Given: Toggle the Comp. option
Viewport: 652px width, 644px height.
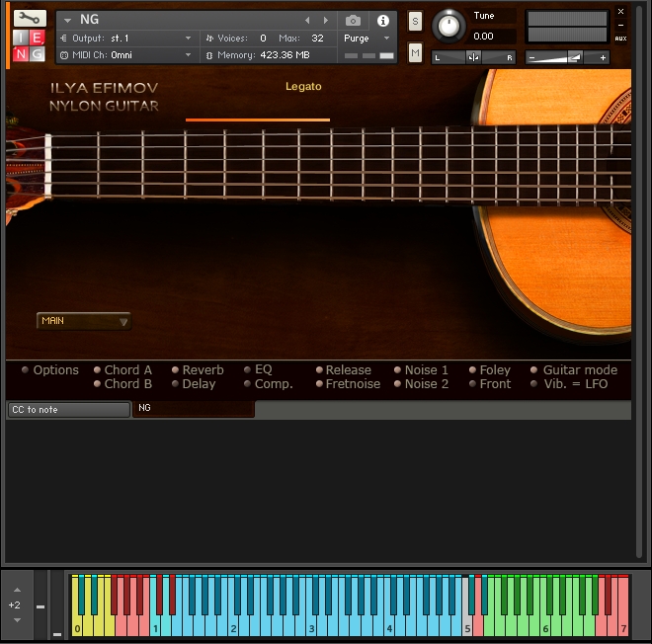Looking at the screenshot, I should [247, 384].
